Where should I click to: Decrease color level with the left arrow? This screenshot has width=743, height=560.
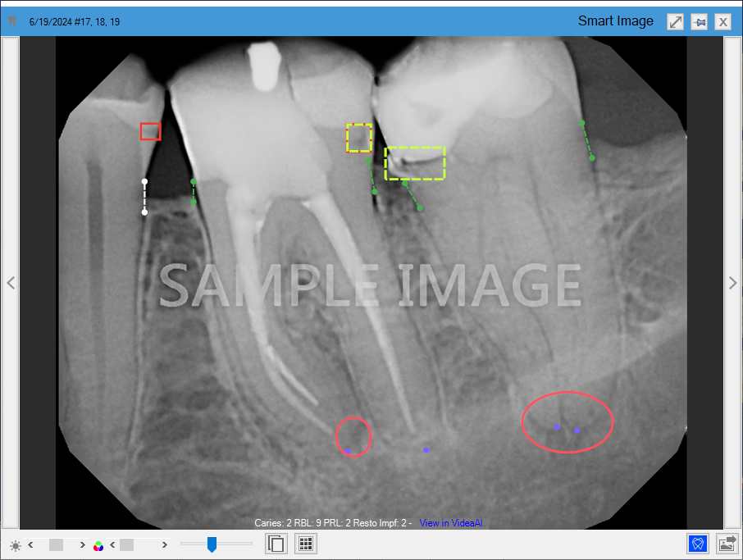112,545
